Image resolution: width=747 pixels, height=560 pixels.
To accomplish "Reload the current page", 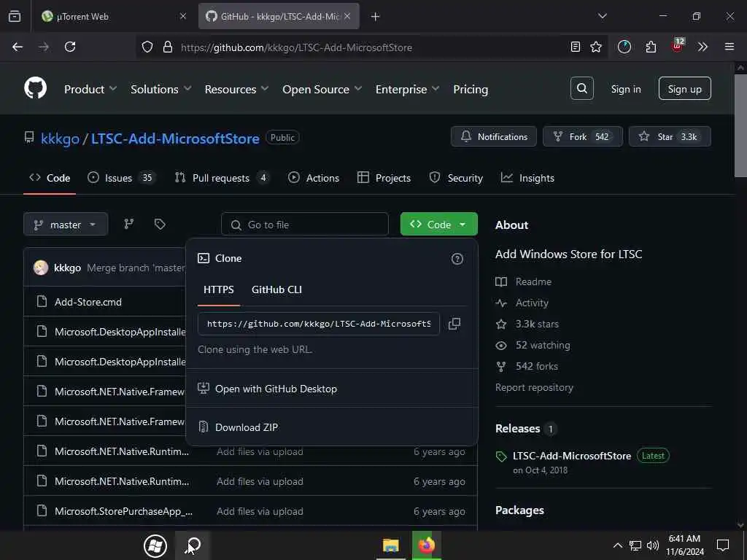I will click(70, 47).
